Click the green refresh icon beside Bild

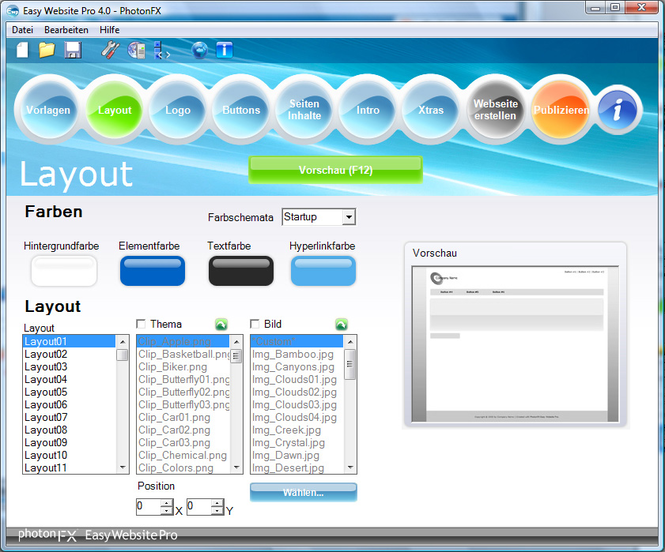point(341,324)
